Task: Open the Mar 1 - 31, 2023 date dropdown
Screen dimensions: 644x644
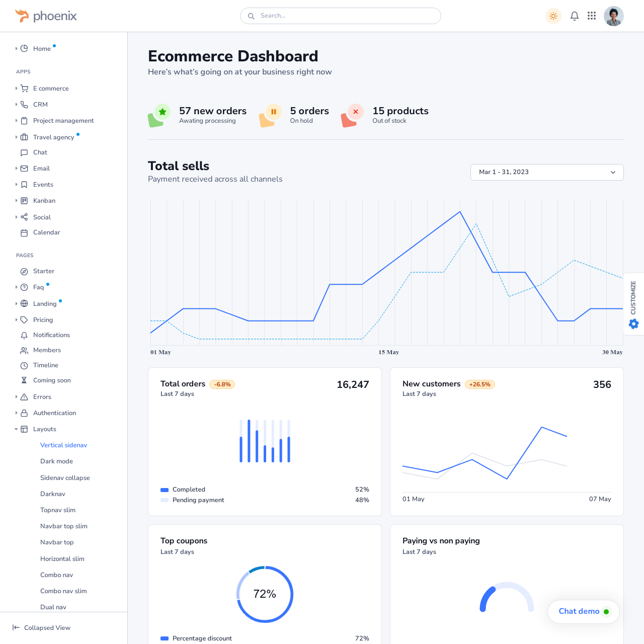Action: [546, 172]
